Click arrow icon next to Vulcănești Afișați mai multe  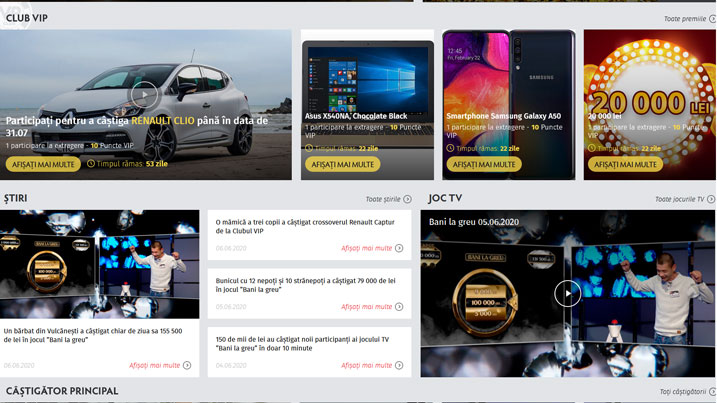tap(187, 365)
